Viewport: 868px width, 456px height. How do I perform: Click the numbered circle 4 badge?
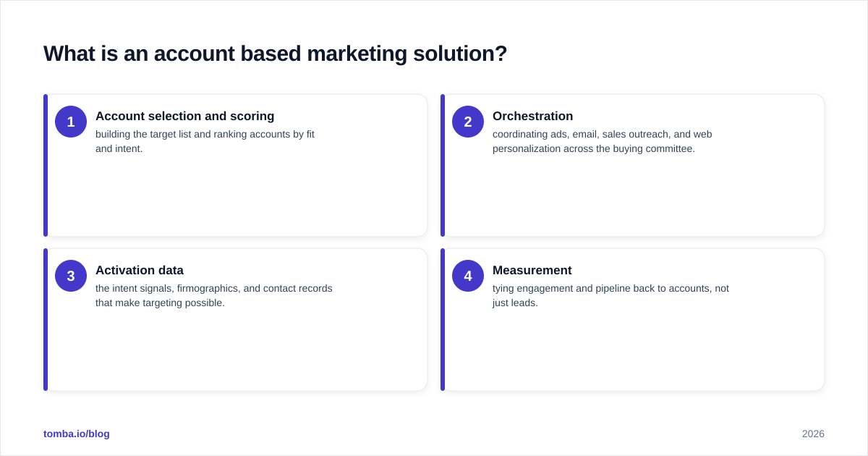click(x=468, y=276)
